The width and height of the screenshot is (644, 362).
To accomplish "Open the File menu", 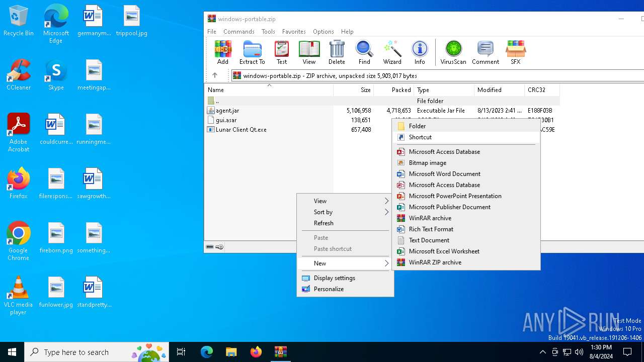I will (x=212, y=31).
